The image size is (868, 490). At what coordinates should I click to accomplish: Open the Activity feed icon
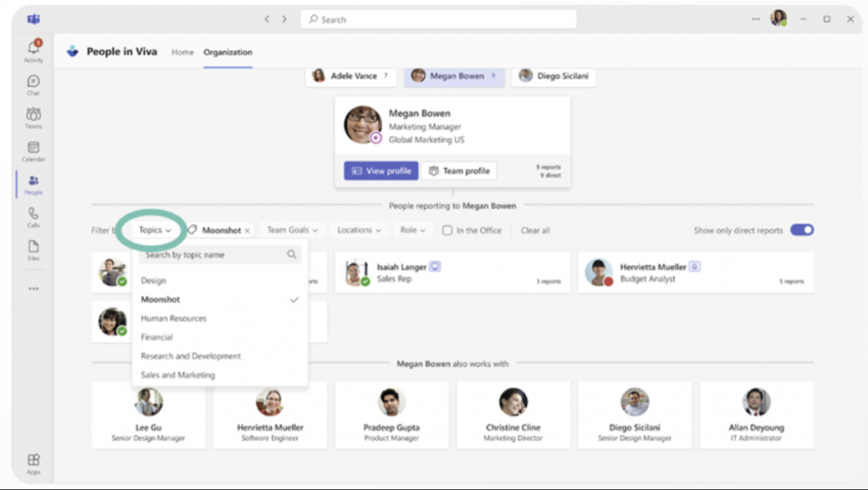(x=33, y=47)
